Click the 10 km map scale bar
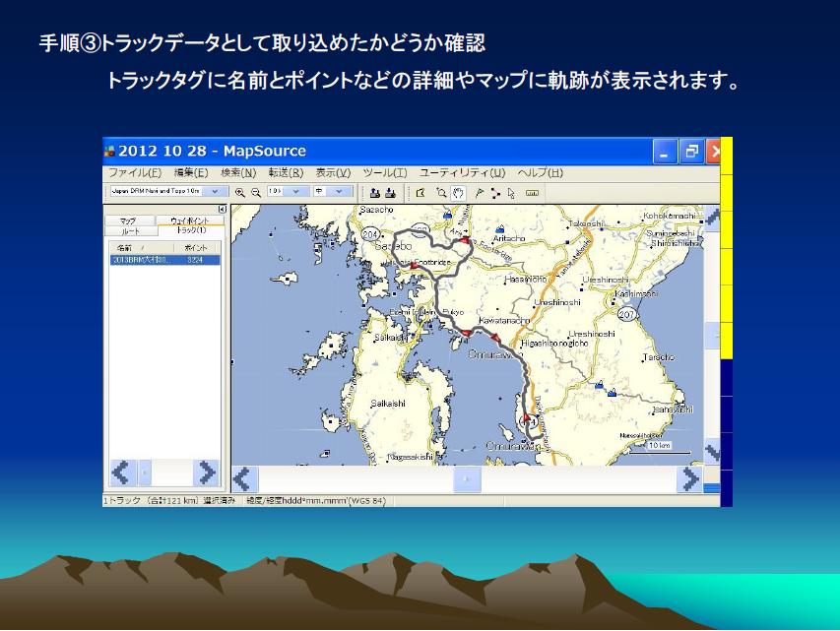The image size is (840, 631). 660,449
